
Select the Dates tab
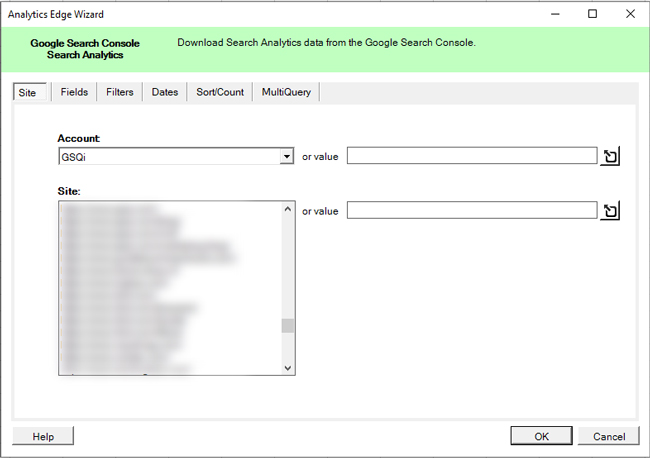[x=165, y=92]
